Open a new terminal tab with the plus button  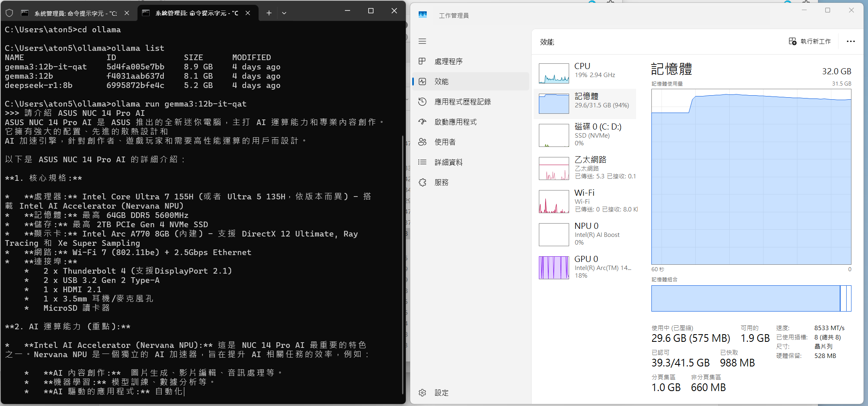tap(269, 13)
